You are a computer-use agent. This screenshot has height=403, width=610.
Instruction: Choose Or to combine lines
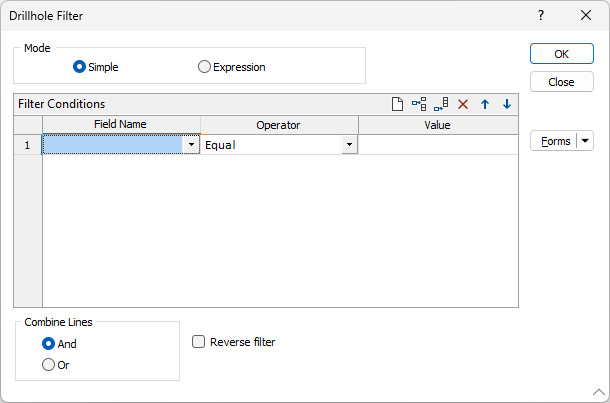[x=48, y=365]
